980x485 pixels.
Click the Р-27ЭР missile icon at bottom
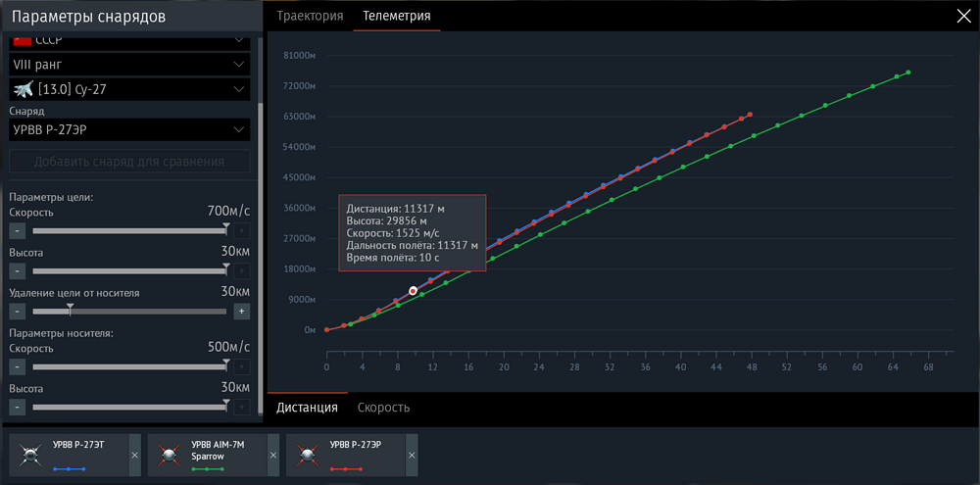pos(306,455)
